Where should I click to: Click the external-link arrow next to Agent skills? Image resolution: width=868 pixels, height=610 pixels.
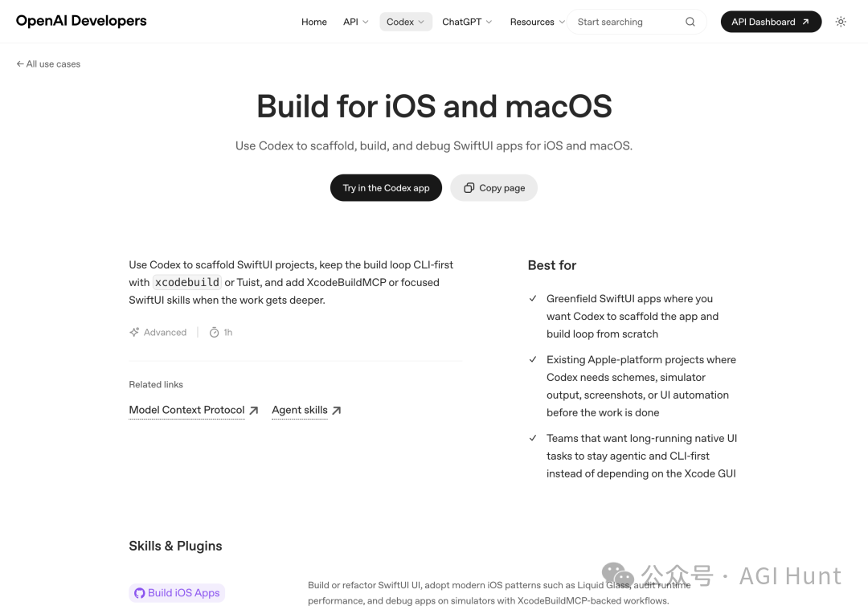coord(336,409)
